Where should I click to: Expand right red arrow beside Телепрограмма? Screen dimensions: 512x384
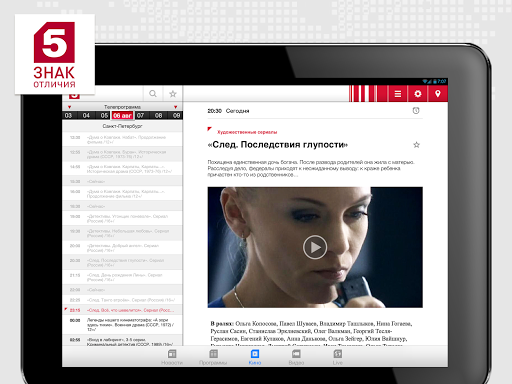[x=175, y=107]
